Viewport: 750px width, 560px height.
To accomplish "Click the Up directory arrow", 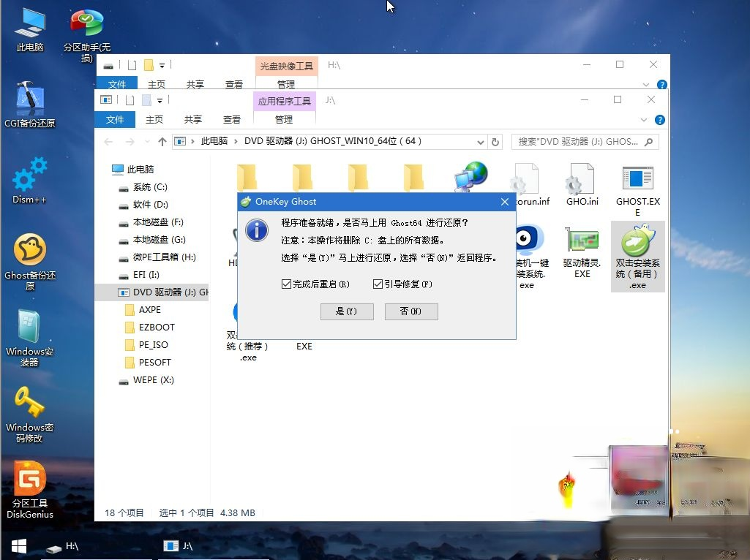I will click(162, 142).
